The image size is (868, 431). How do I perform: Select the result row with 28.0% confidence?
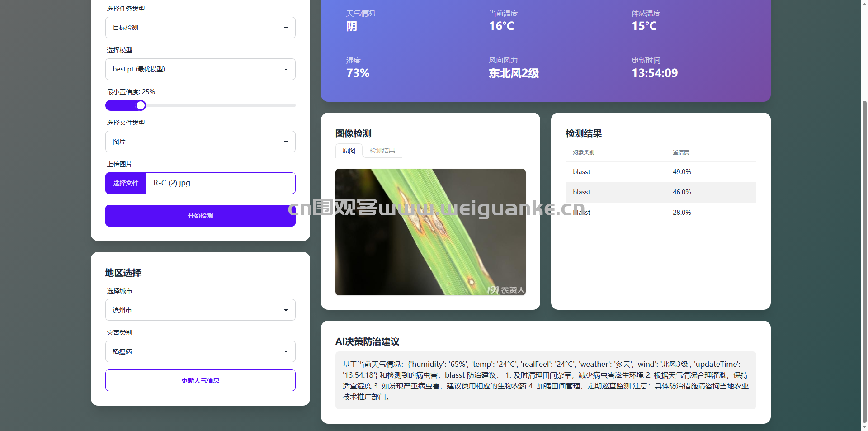click(660, 213)
